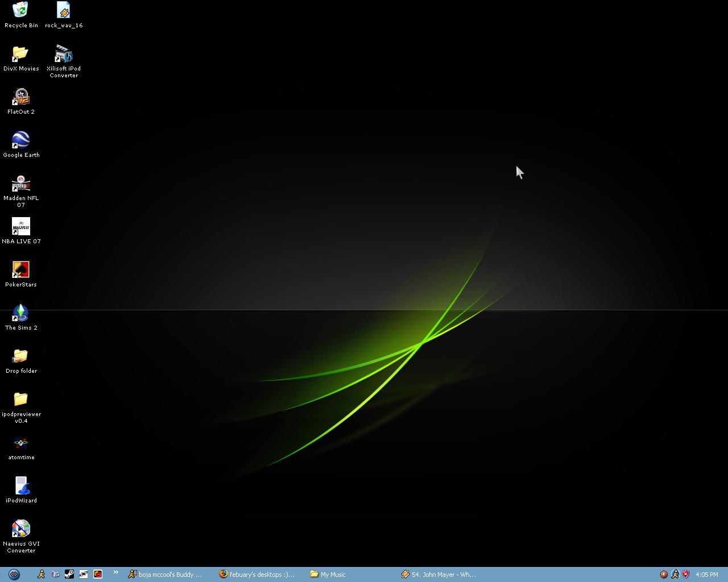
Task: Select the FlatOut 2 game shortcut
Action: coord(21,98)
